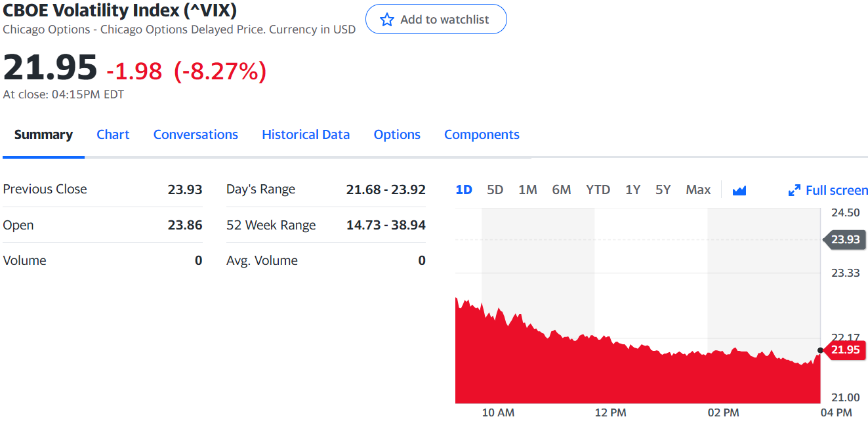Click the full screen expand arrows icon

pos(794,191)
